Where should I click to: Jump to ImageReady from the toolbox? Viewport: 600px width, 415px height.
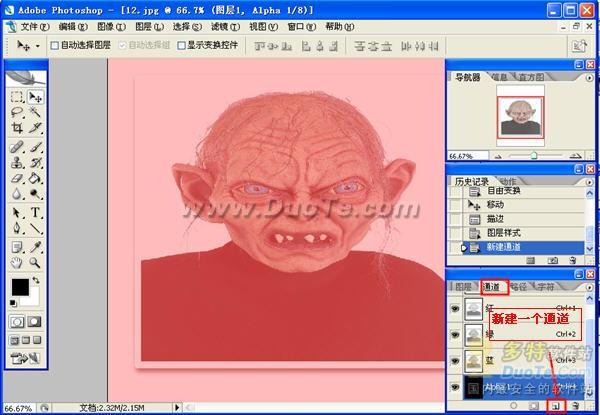coord(25,358)
